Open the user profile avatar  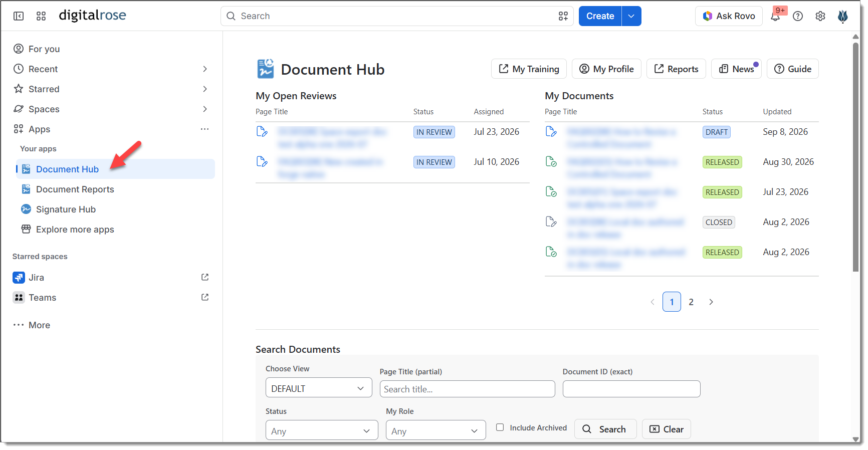843,16
